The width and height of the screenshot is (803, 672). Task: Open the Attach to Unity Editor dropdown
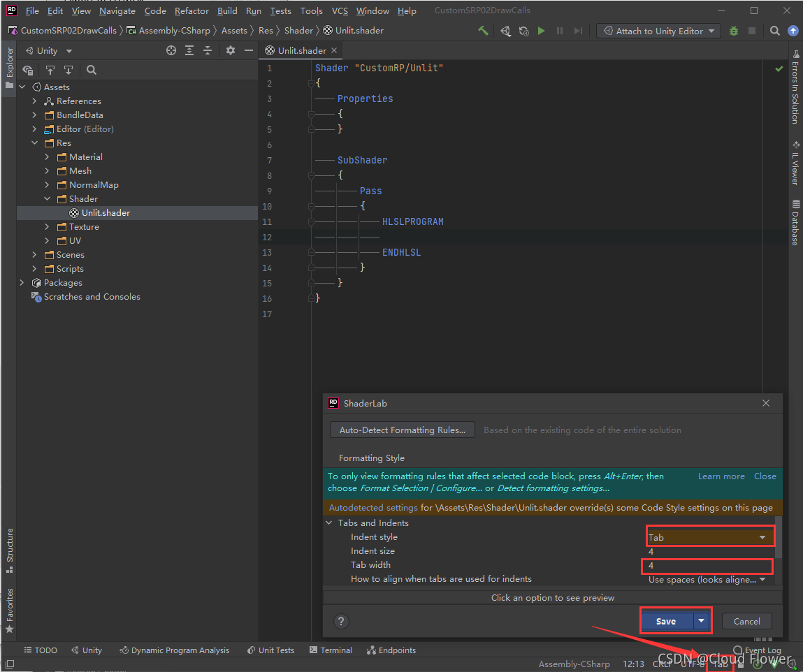[x=713, y=31]
